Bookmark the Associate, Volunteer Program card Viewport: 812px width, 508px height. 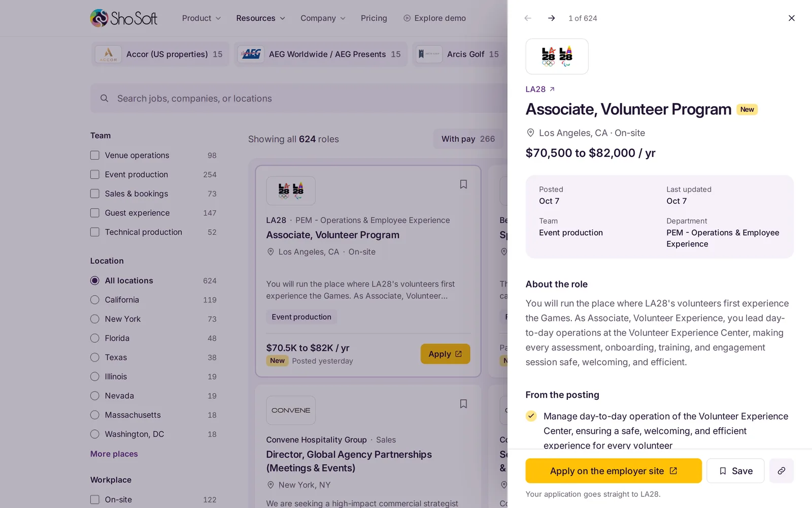pos(463,184)
